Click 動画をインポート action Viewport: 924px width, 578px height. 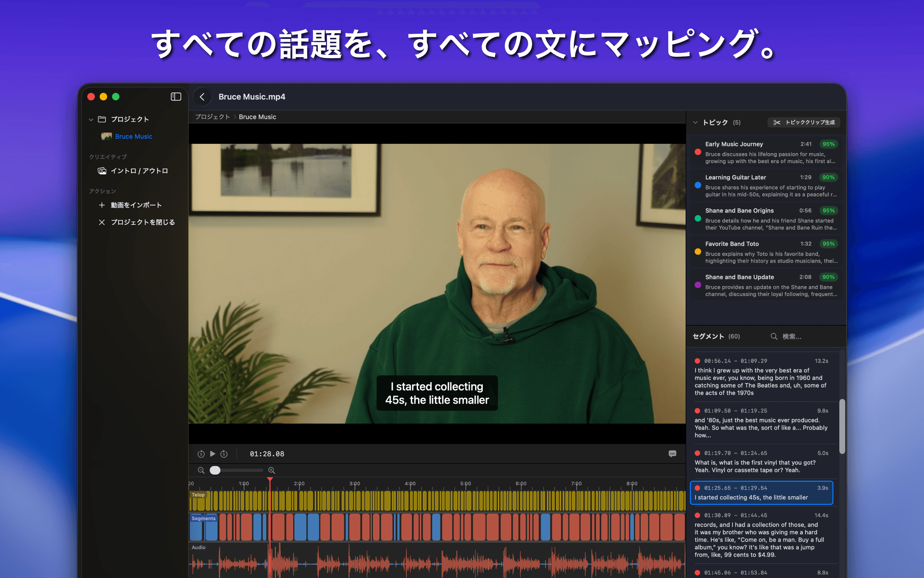pos(136,205)
